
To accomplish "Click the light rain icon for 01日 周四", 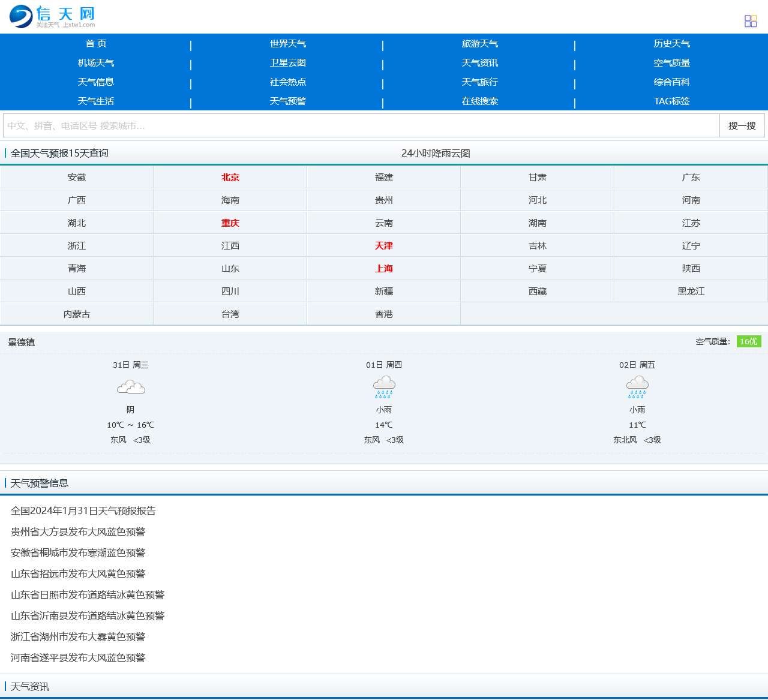I will (x=384, y=387).
